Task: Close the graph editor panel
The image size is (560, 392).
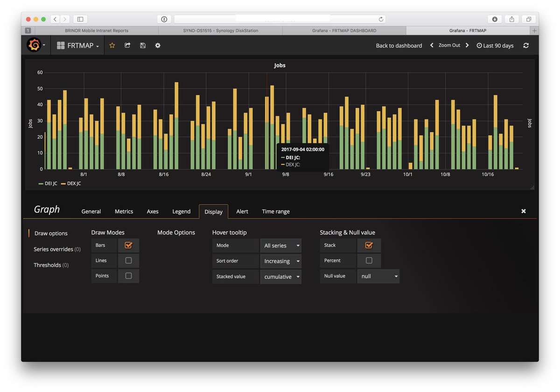Action: [x=524, y=211]
